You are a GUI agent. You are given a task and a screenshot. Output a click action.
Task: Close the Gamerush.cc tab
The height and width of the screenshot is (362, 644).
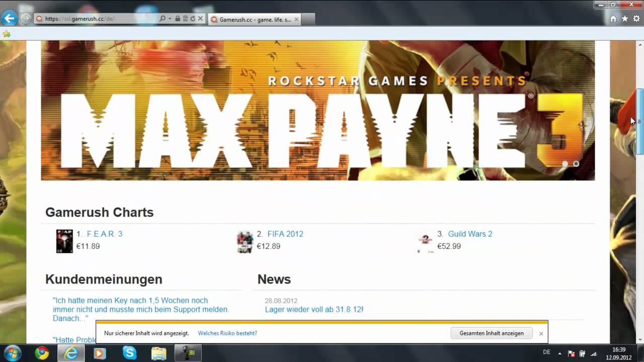[x=296, y=20]
